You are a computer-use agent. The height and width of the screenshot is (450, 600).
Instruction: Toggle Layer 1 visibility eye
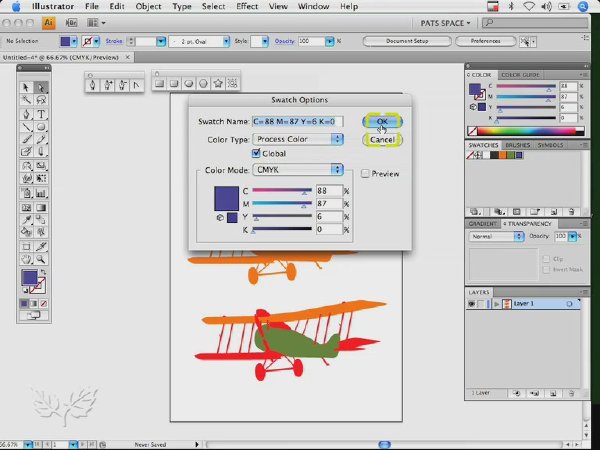(x=471, y=304)
